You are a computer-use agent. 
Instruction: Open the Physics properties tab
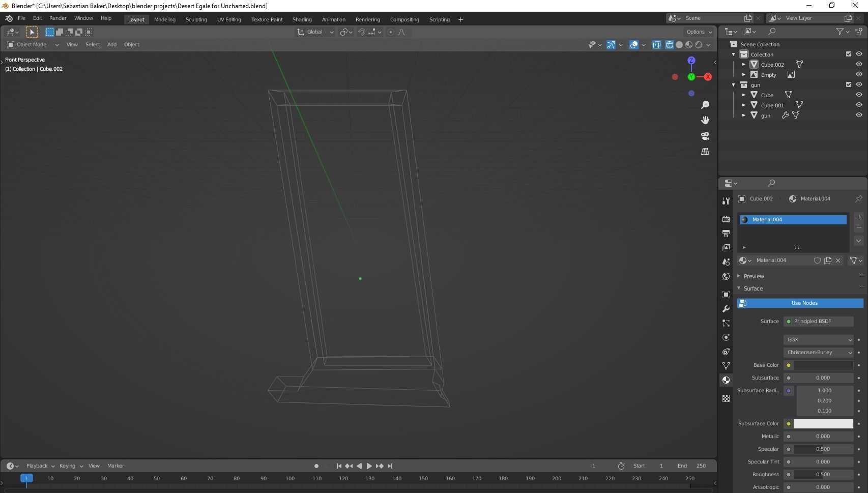(x=726, y=337)
